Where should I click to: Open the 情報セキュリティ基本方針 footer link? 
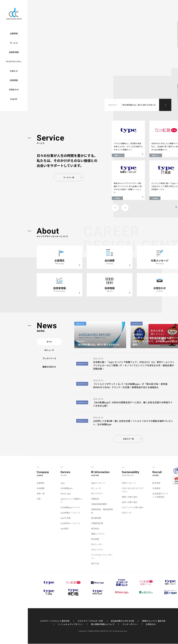pyautogui.click(x=154, y=621)
